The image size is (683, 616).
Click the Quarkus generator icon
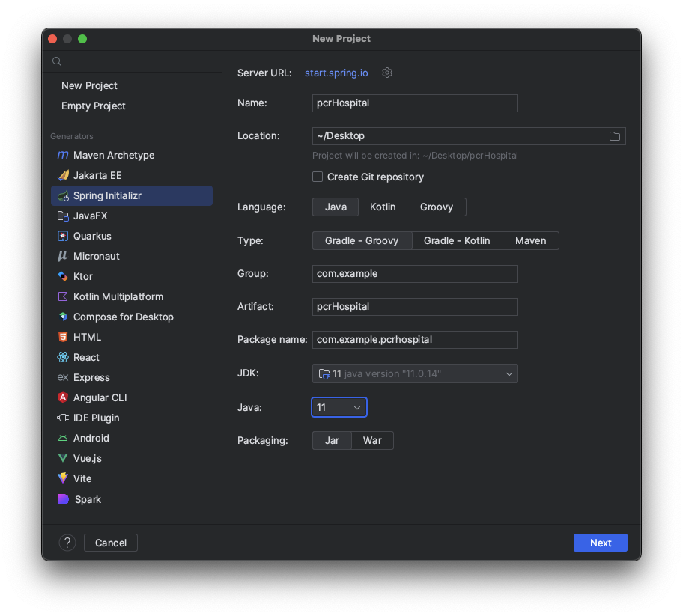pyautogui.click(x=63, y=236)
